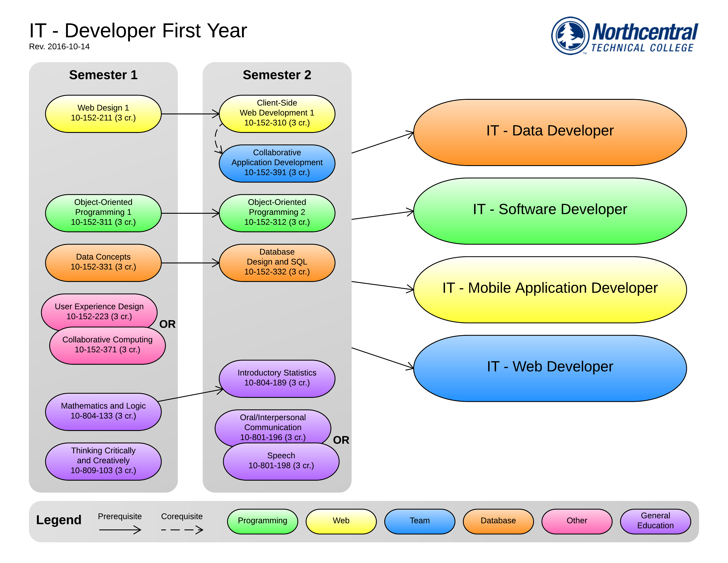Select the Web Design 1 course node
This screenshot has width=728, height=563.
point(103,114)
